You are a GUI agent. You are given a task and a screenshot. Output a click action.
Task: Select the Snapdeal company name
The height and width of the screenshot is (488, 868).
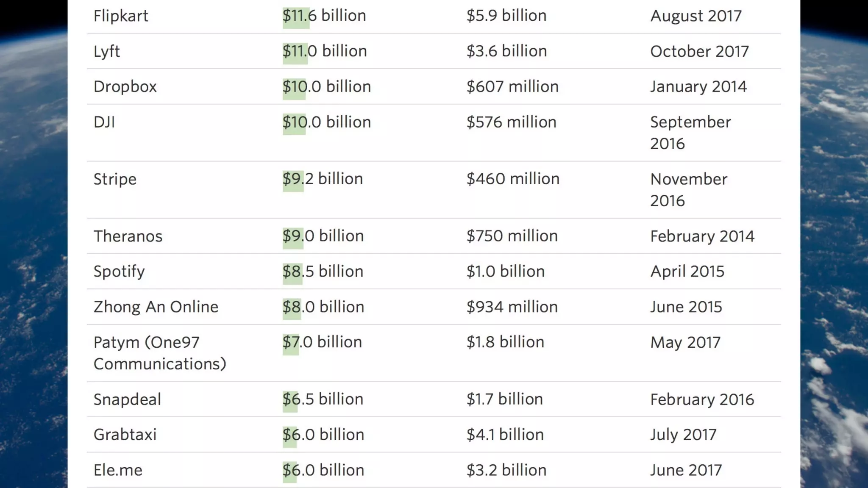click(127, 399)
